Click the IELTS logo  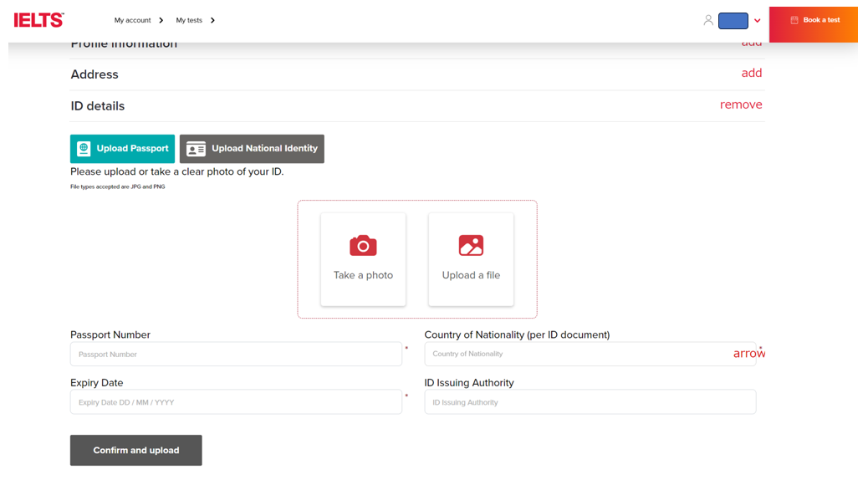coord(38,20)
